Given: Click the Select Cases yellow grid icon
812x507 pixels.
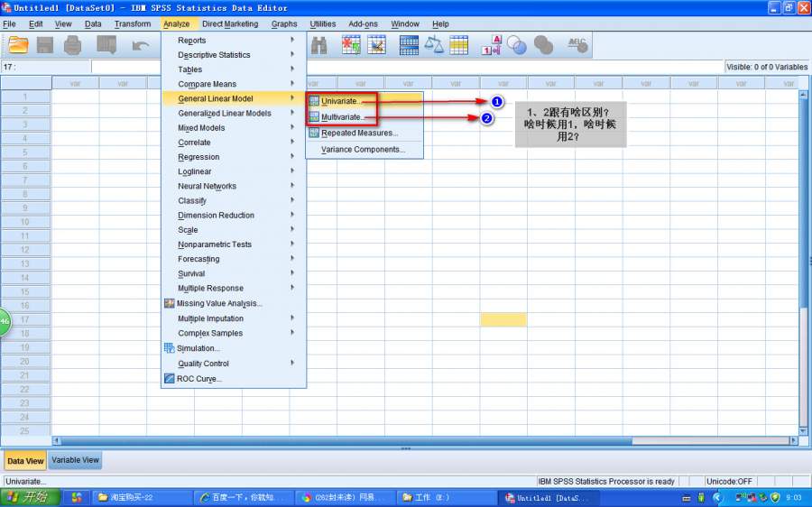Looking at the screenshot, I should 459,45.
